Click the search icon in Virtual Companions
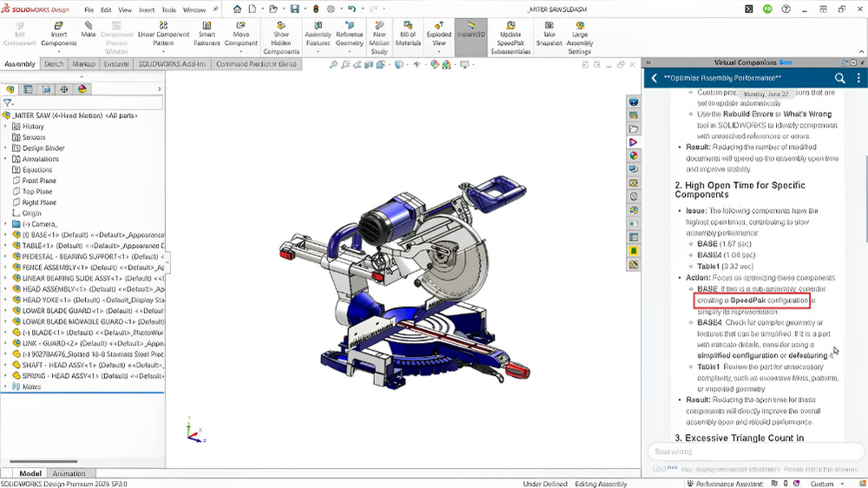The image size is (868, 488). pos(839,78)
